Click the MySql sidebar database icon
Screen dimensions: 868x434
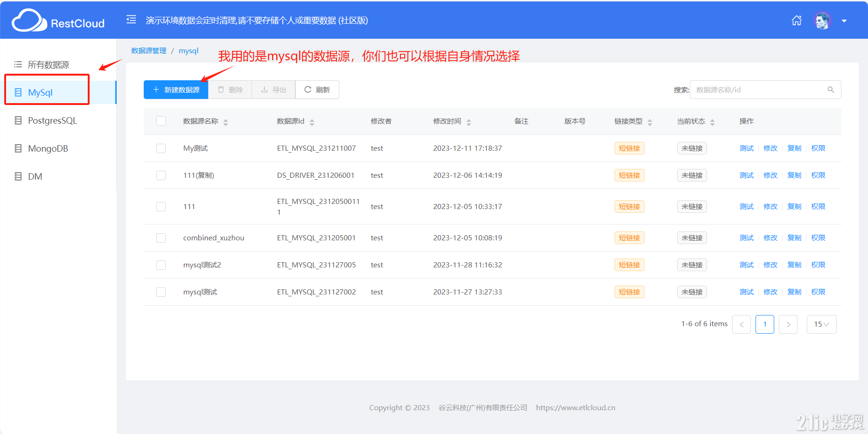(18, 92)
